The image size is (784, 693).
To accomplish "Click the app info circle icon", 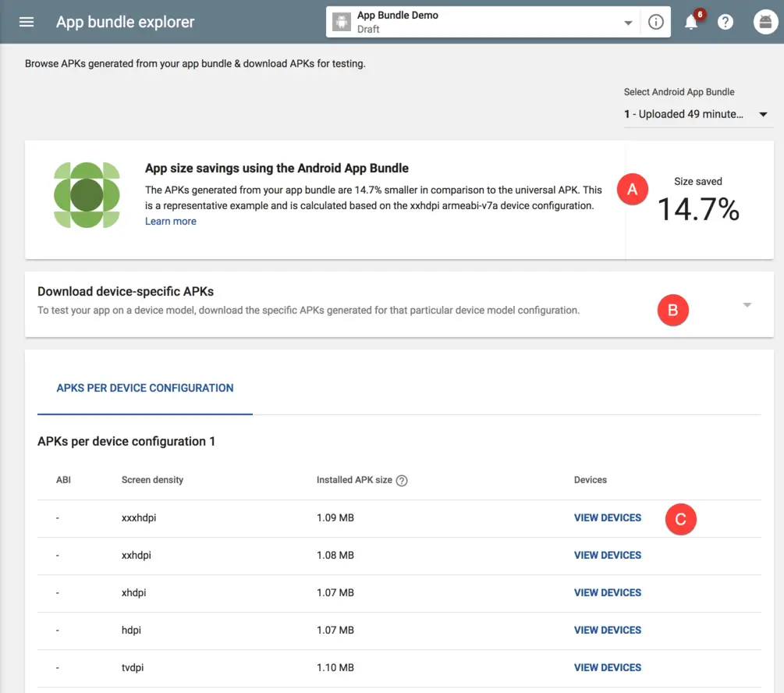I will pos(655,23).
